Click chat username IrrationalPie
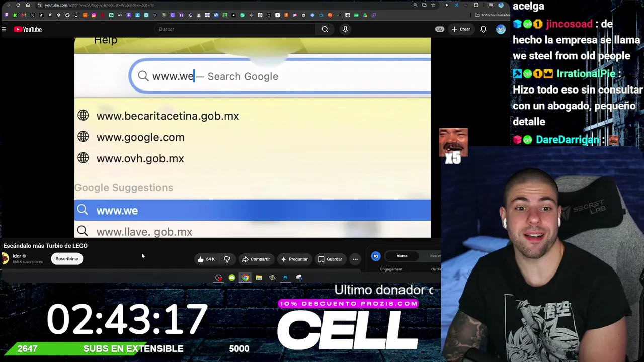 [586, 73]
